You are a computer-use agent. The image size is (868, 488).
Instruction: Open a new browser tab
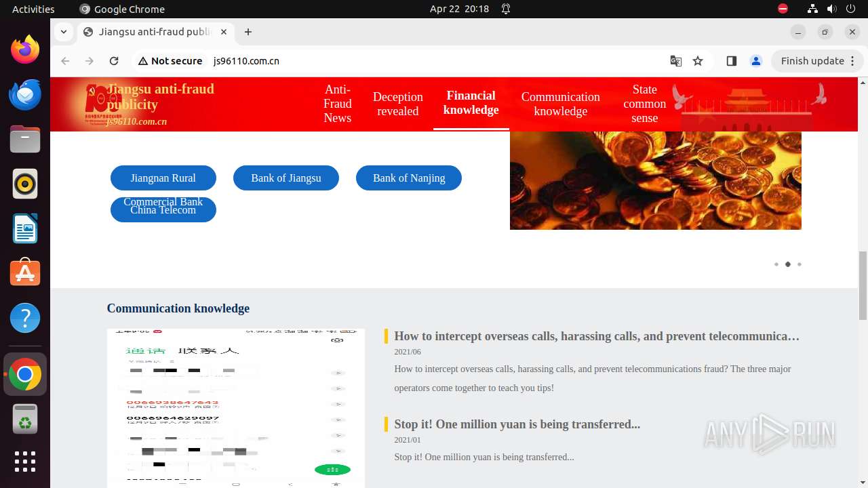[248, 32]
